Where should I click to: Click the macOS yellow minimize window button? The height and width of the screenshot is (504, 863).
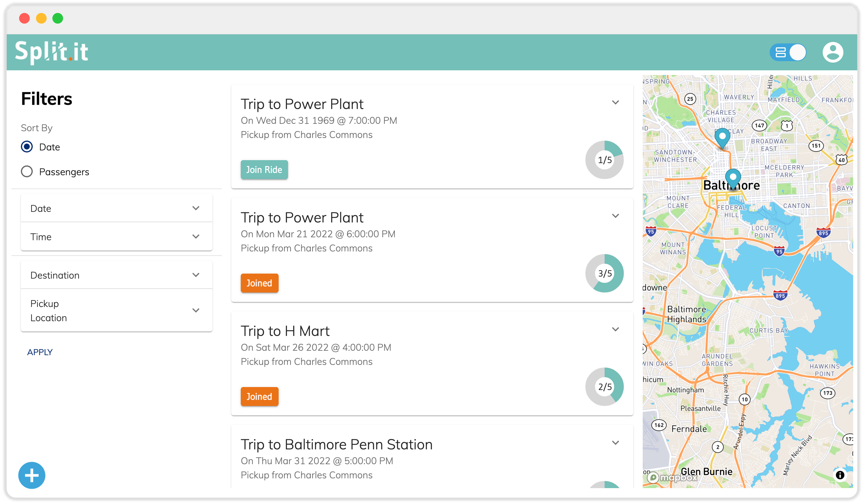click(x=41, y=18)
